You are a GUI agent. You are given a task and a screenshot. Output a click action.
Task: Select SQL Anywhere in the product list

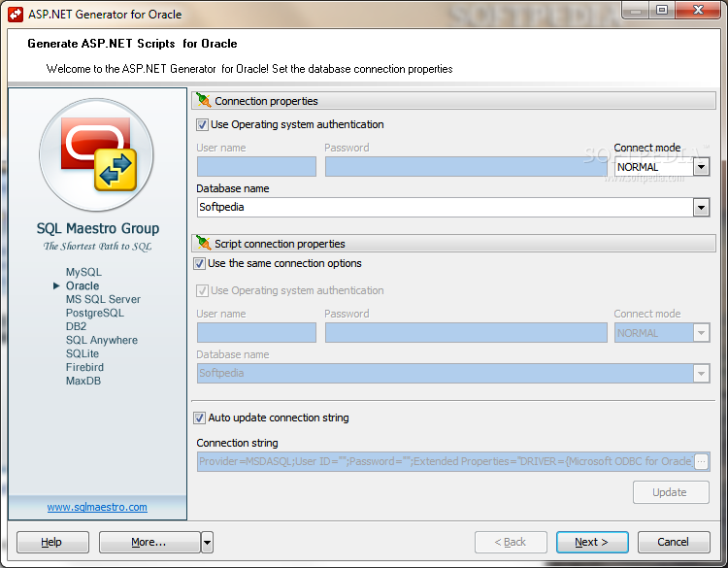click(x=102, y=340)
